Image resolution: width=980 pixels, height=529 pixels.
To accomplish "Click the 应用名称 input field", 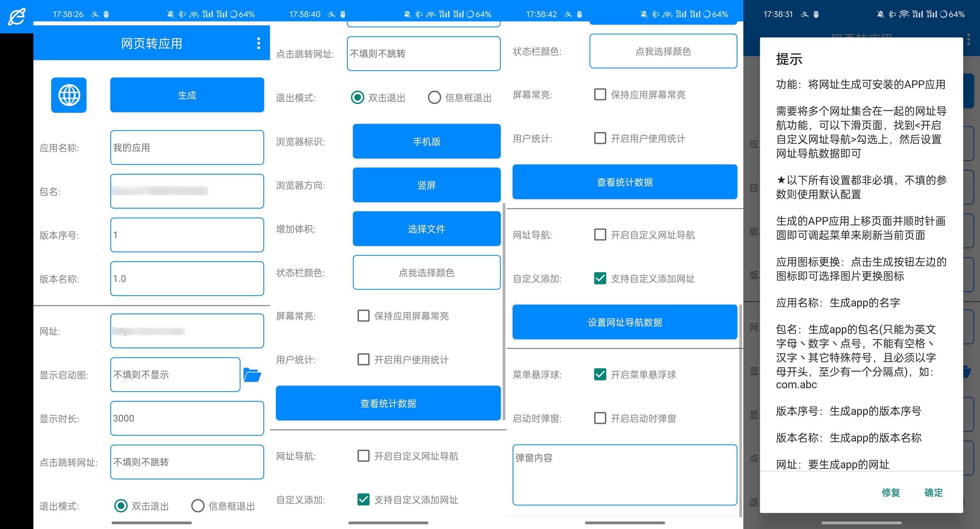I will [x=187, y=148].
